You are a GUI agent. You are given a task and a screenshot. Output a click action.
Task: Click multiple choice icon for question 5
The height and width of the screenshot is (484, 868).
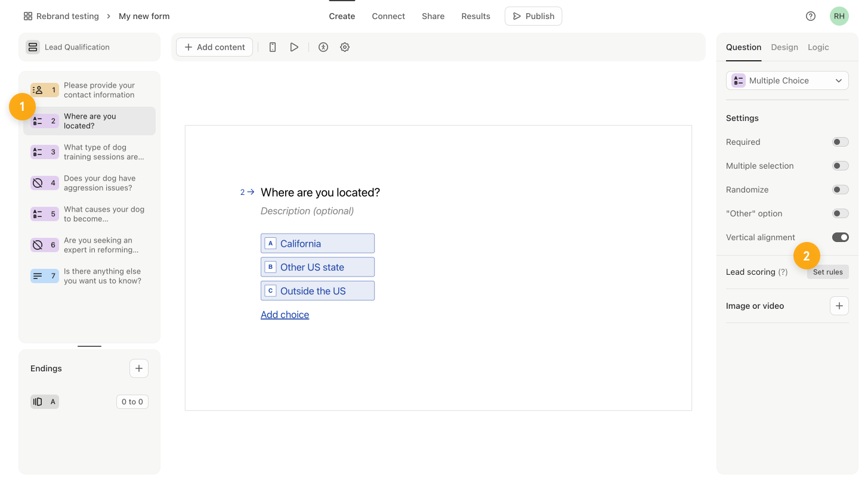45,214
